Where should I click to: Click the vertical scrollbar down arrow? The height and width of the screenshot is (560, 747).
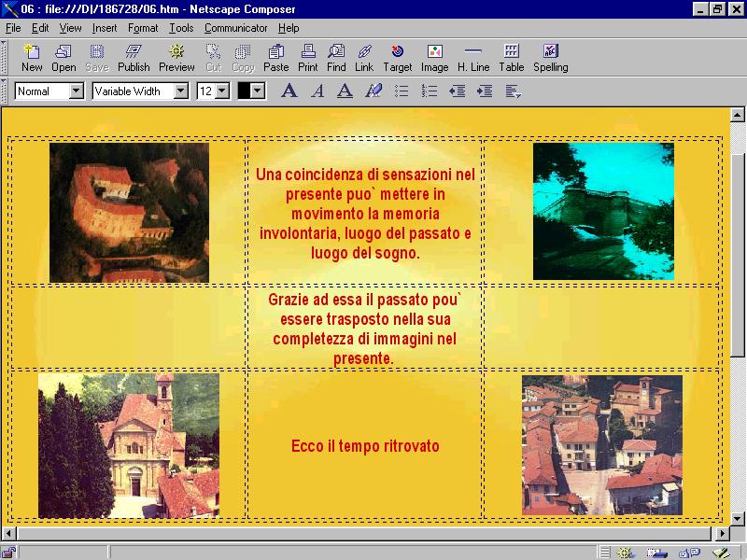tap(737, 519)
